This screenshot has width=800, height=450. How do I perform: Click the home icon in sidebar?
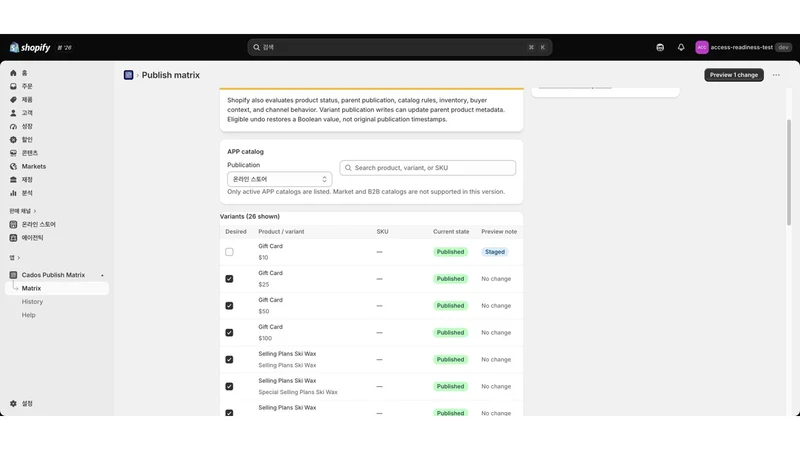(13, 73)
